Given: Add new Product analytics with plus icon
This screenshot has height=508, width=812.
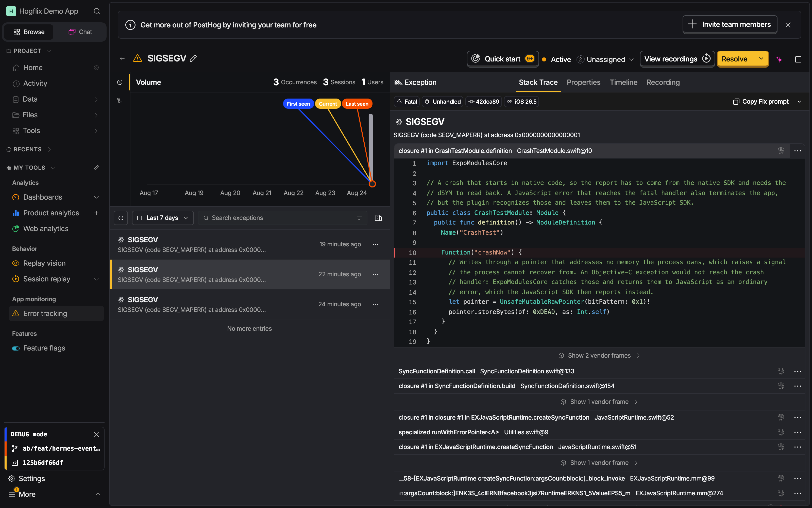Looking at the screenshot, I should pos(96,213).
